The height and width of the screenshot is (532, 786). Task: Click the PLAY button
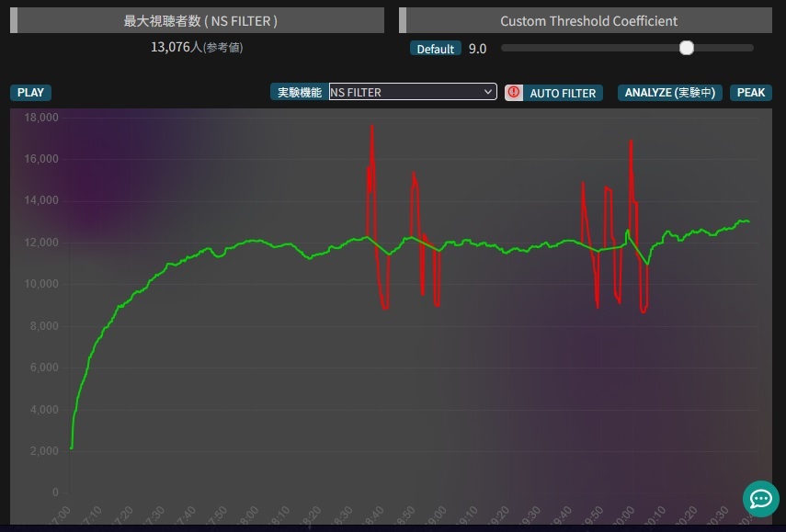[x=30, y=93]
